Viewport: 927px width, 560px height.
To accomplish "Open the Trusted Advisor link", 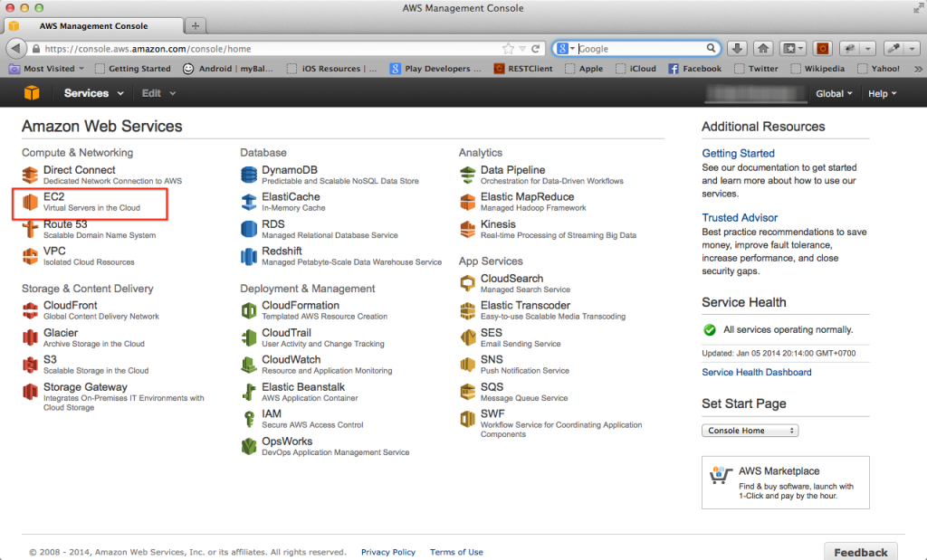I will coord(740,218).
